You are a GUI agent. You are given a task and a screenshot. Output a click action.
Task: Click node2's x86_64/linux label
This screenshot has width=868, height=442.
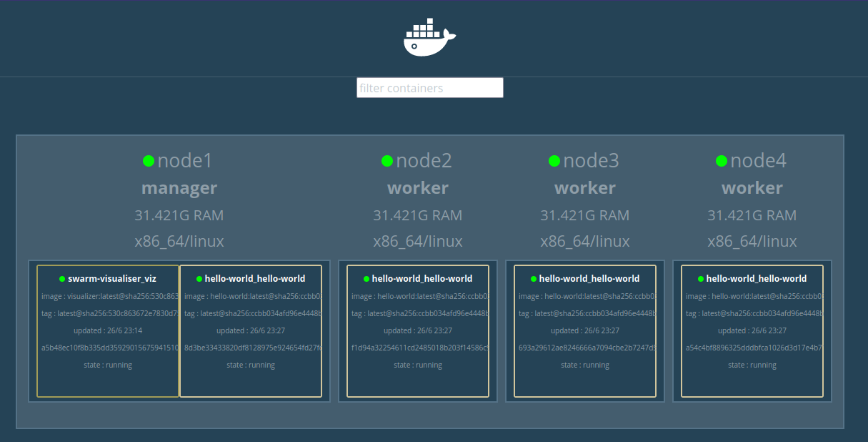(x=418, y=242)
